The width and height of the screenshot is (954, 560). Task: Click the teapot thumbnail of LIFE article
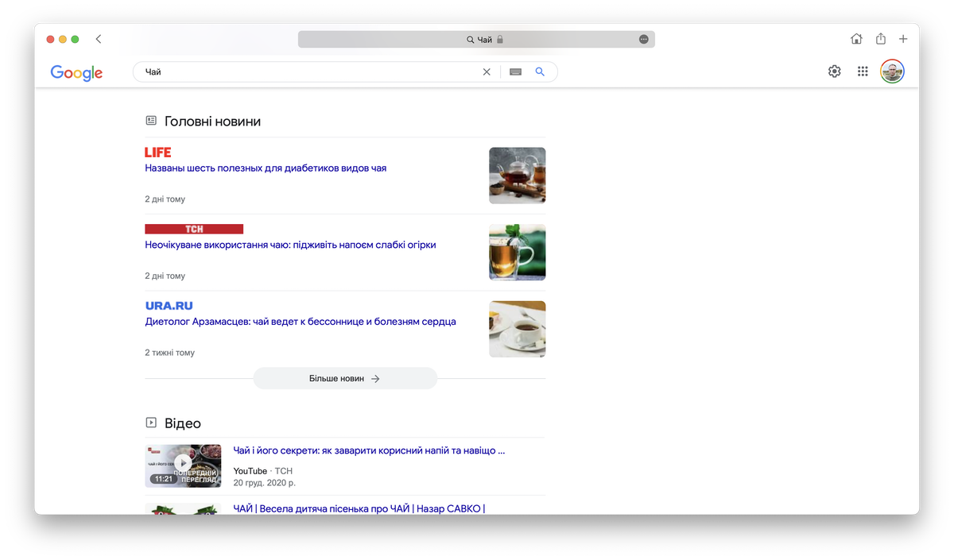(x=517, y=176)
